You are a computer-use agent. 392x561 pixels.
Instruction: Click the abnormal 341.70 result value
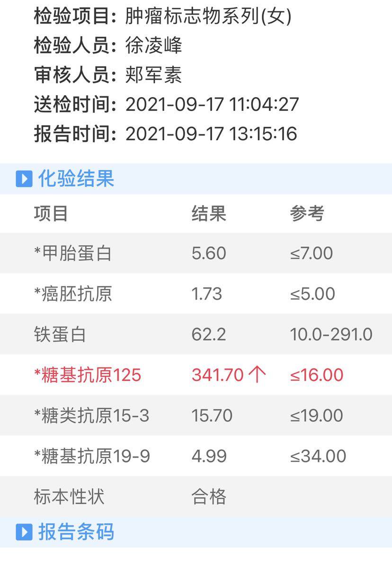(218, 375)
